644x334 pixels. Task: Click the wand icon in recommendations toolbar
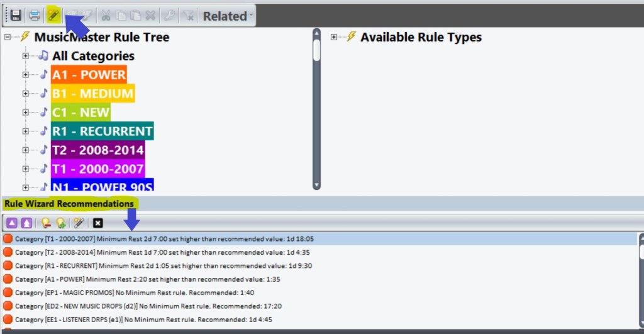click(x=79, y=223)
